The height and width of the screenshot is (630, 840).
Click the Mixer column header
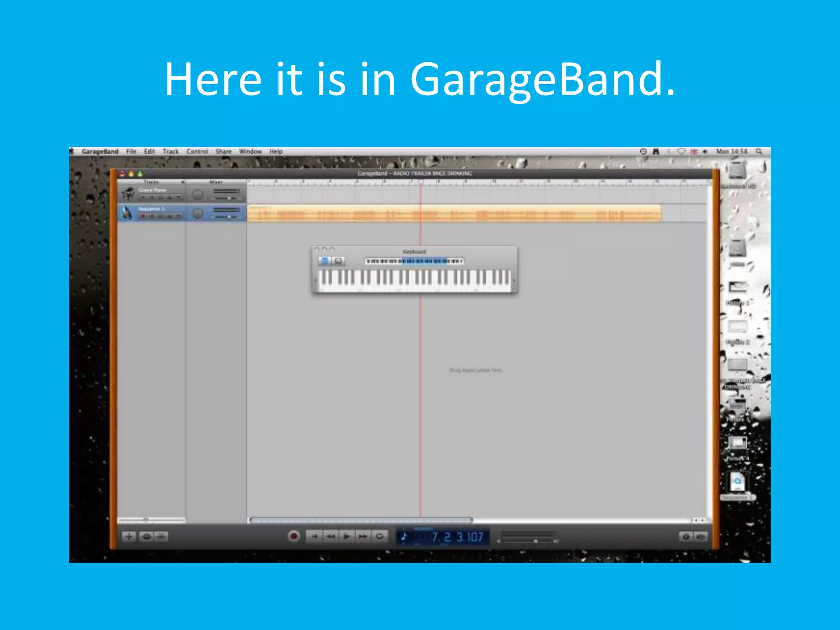(216, 182)
